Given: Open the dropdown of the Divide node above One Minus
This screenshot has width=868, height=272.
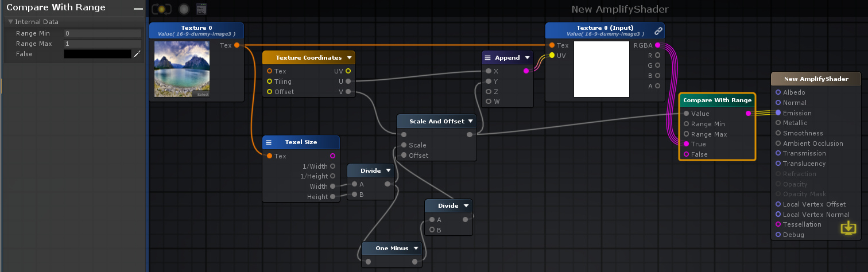Looking at the screenshot, I should tap(466, 205).
